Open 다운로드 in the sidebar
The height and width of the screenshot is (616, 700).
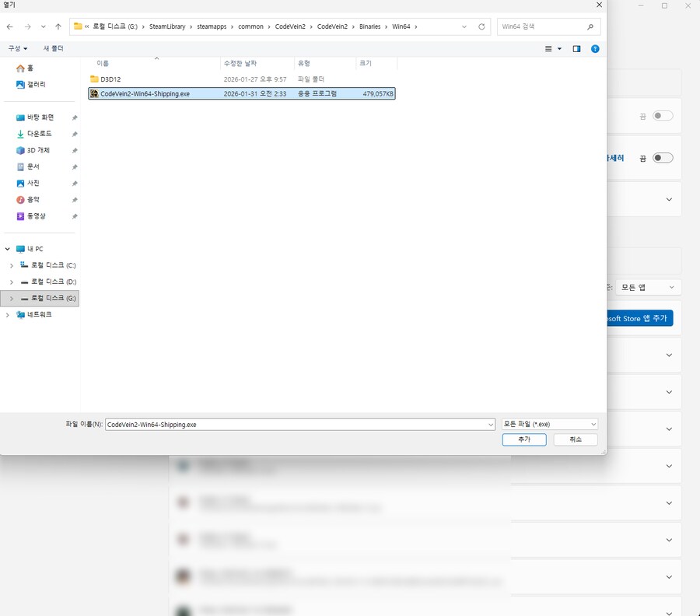pos(38,134)
